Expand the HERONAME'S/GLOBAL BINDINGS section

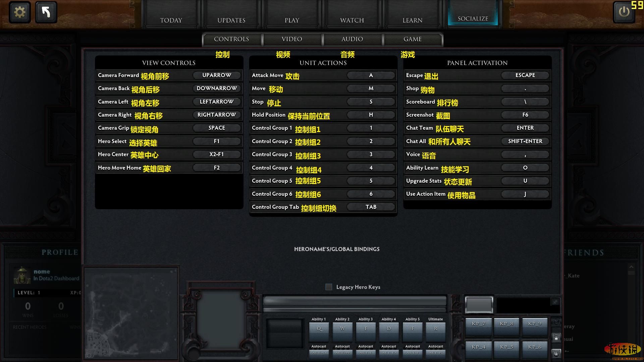[337, 249]
